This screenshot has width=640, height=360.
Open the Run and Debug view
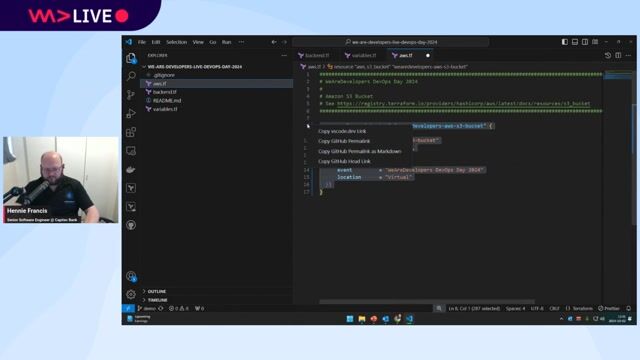pyautogui.click(x=131, y=113)
